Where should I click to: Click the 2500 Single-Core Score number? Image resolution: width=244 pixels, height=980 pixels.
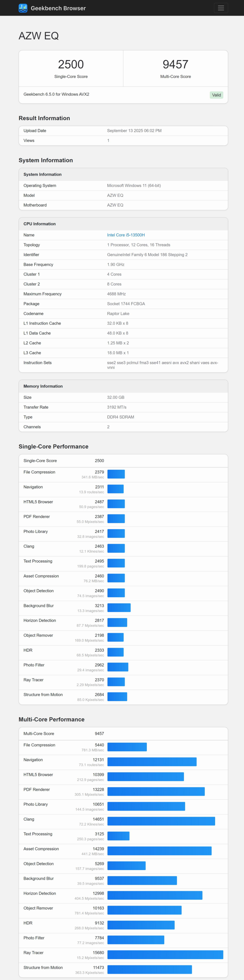click(x=71, y=64)
